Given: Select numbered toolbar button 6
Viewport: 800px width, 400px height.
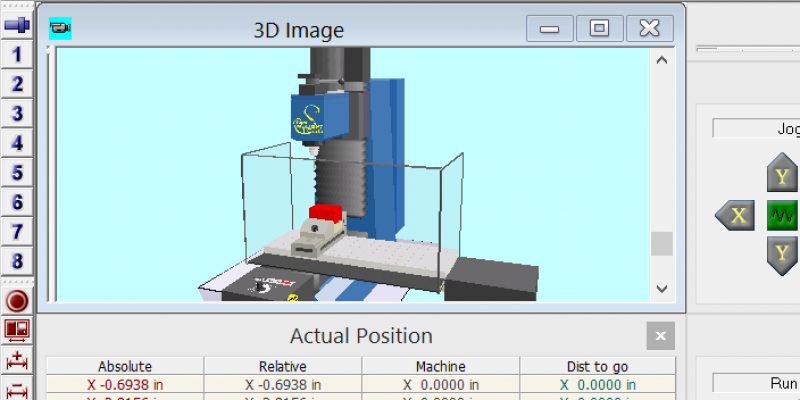Looking at the screenshot, I should click(17, 203).
